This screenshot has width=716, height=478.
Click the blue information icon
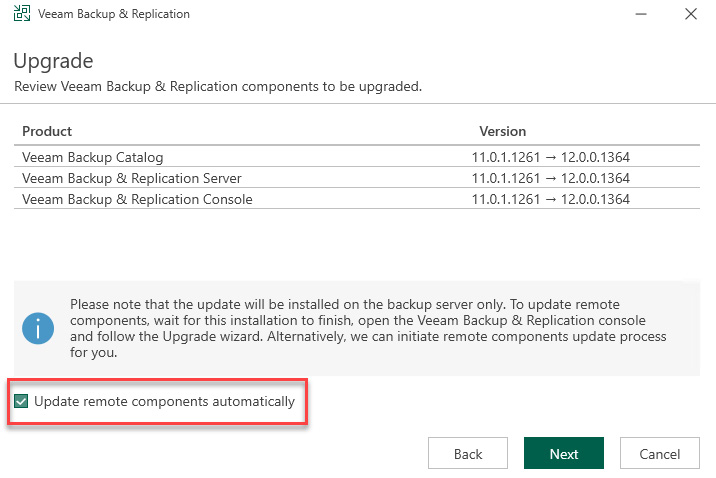point(38,328)
